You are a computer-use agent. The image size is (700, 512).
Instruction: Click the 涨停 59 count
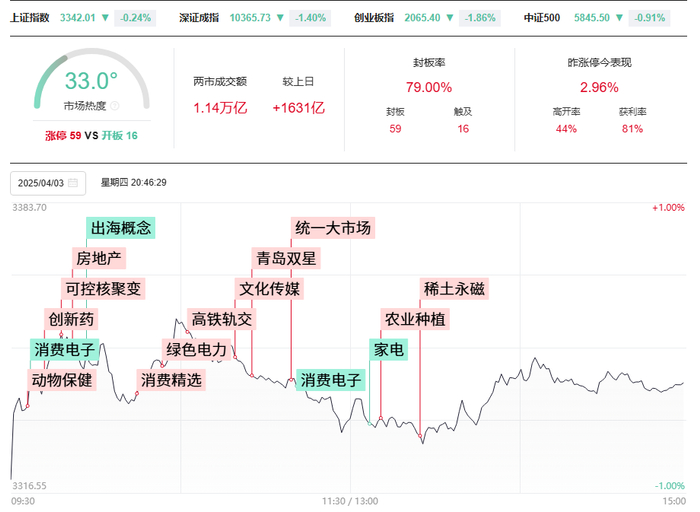(x=63, y=135)
